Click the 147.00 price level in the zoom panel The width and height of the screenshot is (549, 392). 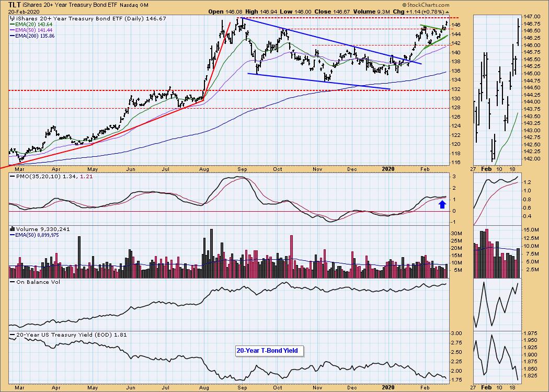click(x=531, y=16)
